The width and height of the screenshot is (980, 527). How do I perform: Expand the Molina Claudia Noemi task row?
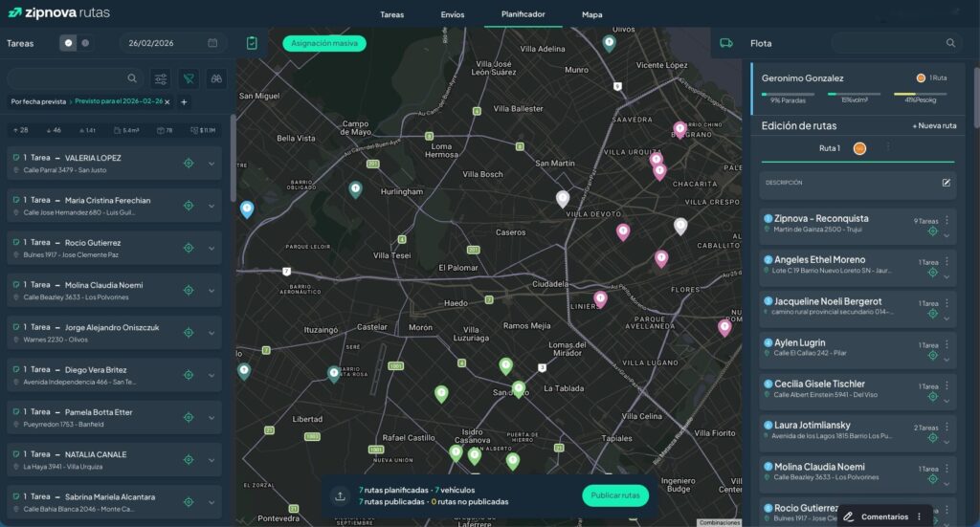212,291
